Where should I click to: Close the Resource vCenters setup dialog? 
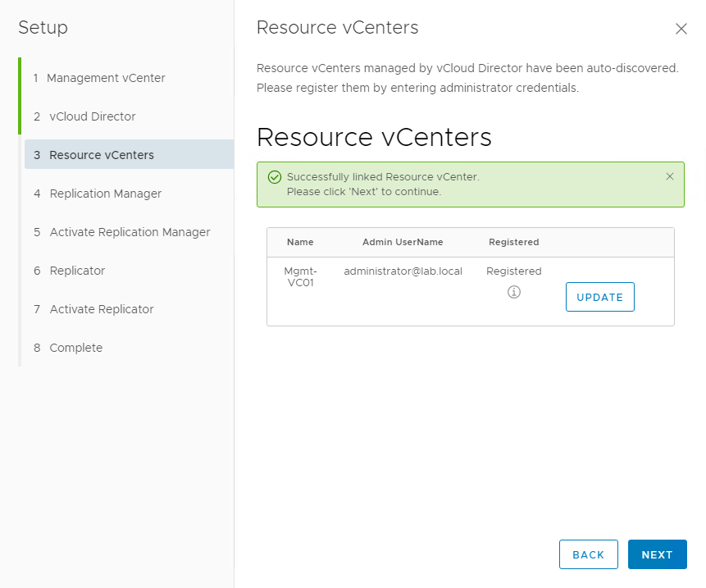pyautogui.click(x=681, y=29)
